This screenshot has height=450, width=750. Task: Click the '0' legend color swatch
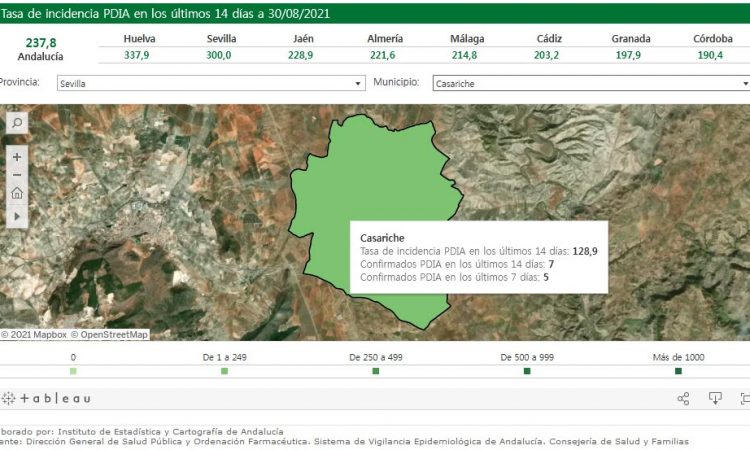pos(73,371)
